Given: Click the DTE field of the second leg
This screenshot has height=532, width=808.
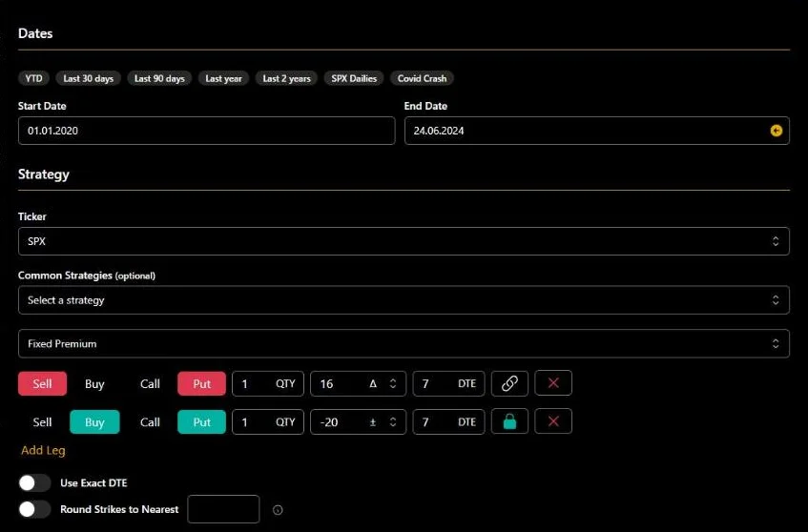Looking at the screenshot, I should point(448,422).
